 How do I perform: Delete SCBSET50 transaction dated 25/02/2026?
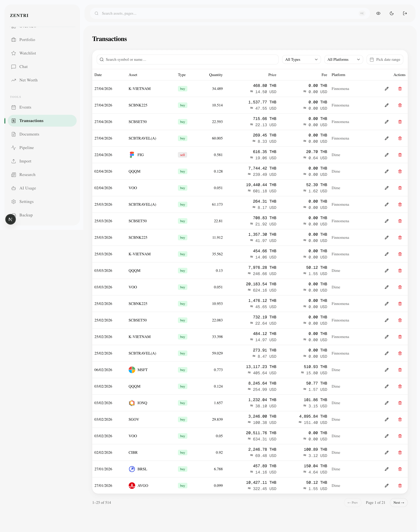[400, 320]
